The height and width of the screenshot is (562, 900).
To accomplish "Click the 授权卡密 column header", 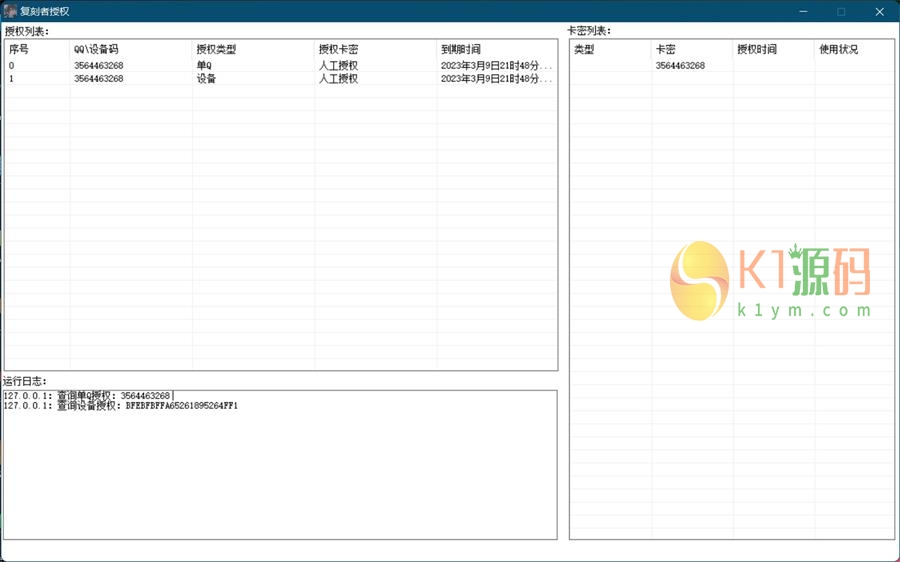I will tap(338, 49).
